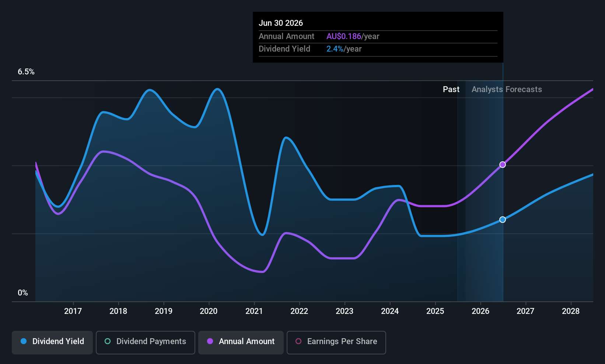The image size is (605, 364).
Task: Click the Past region label
Action: point(451,90)
